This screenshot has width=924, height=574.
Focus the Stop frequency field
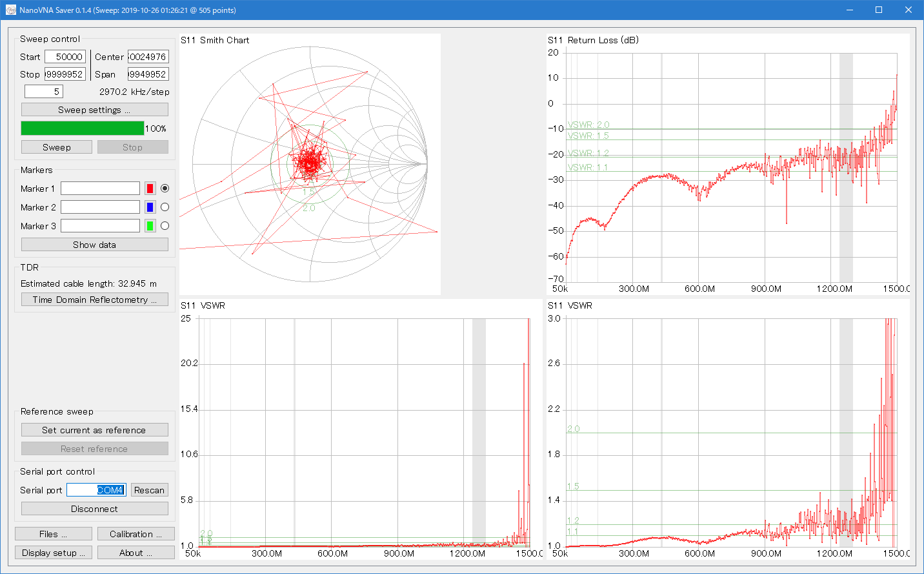point(65,74)
